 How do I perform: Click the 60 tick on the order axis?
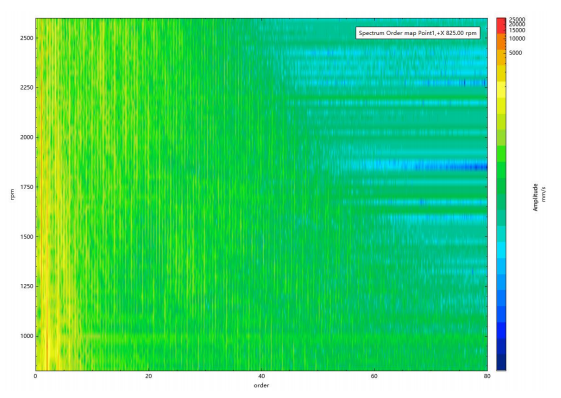374,376
